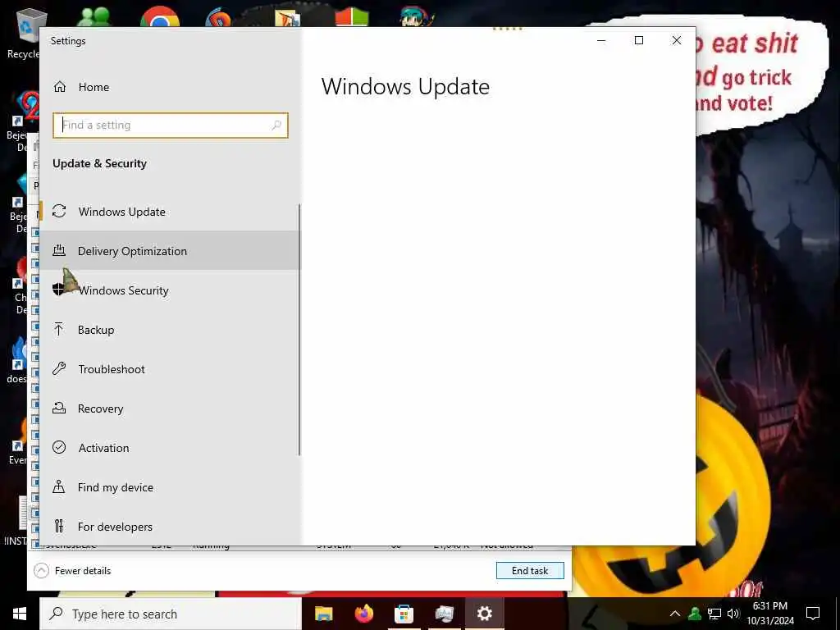The width and height of the screenshot is (840, 630).
Task: Click the Troubleshoot wrench icon
Action: [x=59, y=368]
